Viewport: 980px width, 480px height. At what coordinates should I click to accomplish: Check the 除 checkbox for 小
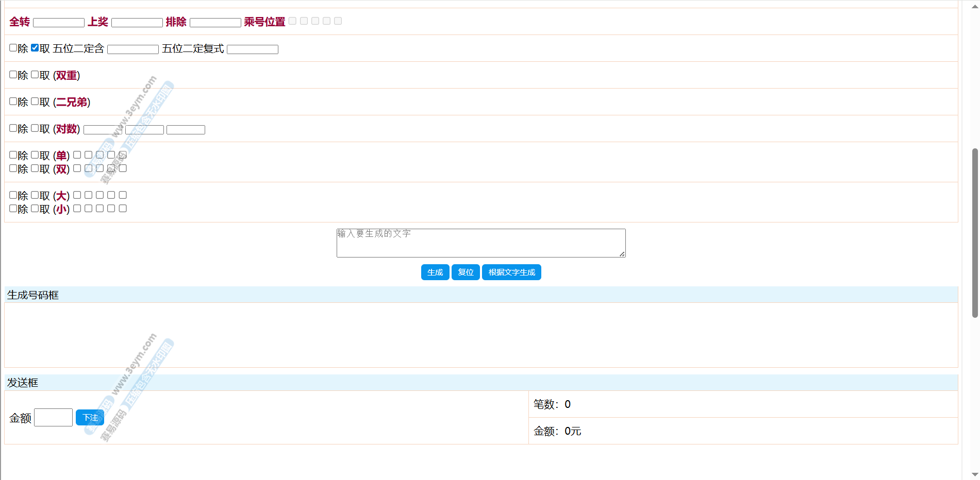[x=13, y=209]
